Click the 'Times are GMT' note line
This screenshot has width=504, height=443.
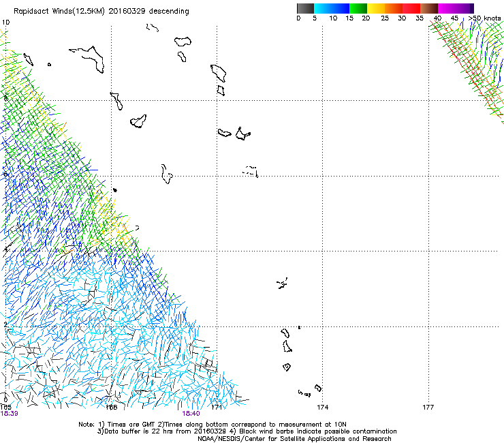[212, 425]
